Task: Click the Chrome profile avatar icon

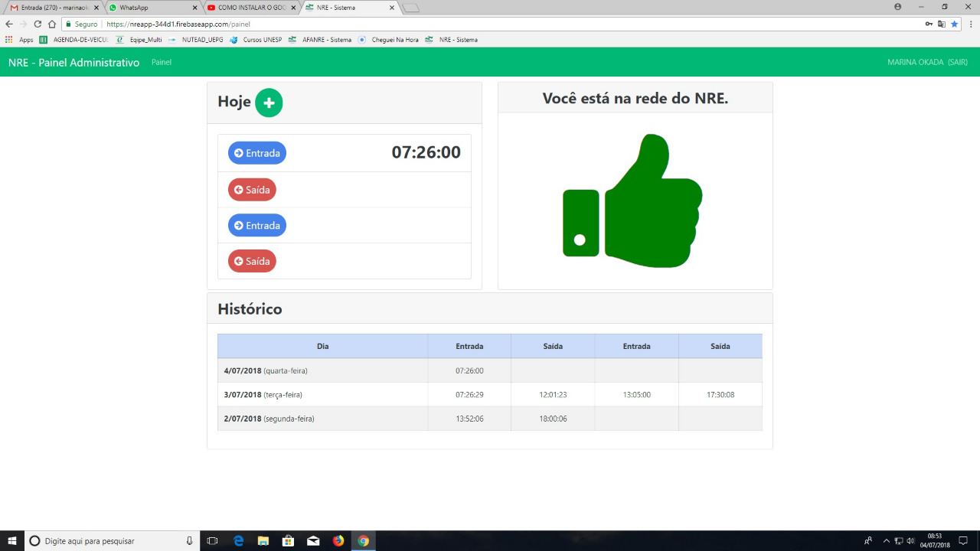Action: [x=898, y=6]
